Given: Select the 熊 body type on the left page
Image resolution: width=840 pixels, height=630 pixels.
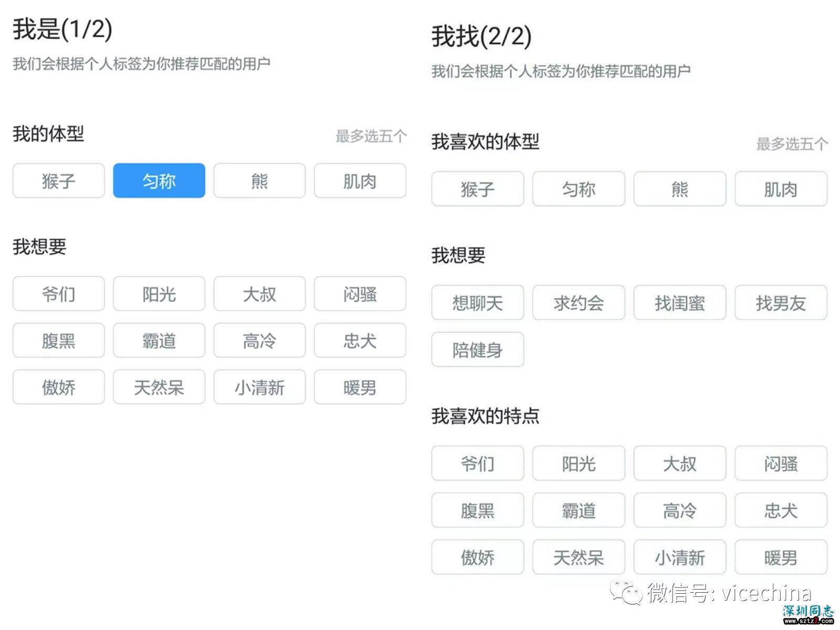Looking at the screenshot, I should [259, 181].
